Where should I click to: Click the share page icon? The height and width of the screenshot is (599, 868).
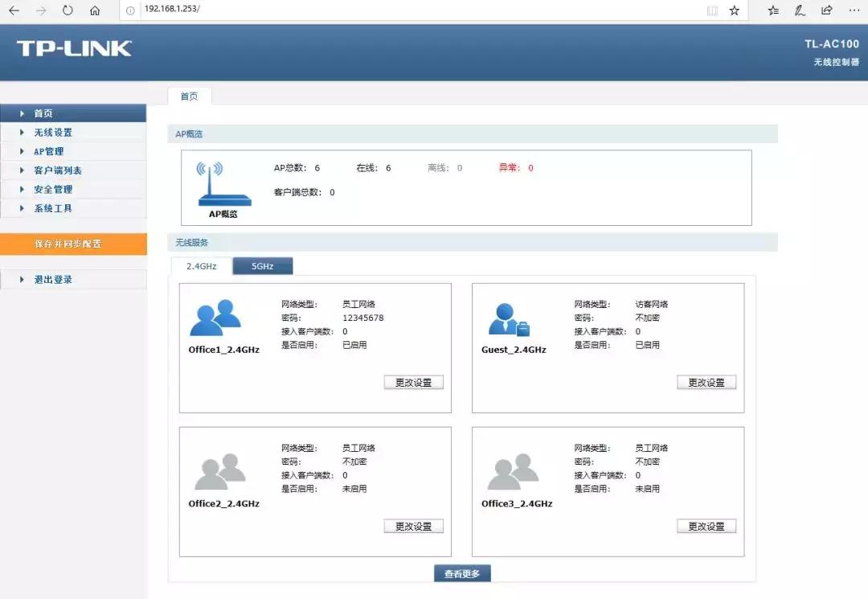click(x=826, y=10)
